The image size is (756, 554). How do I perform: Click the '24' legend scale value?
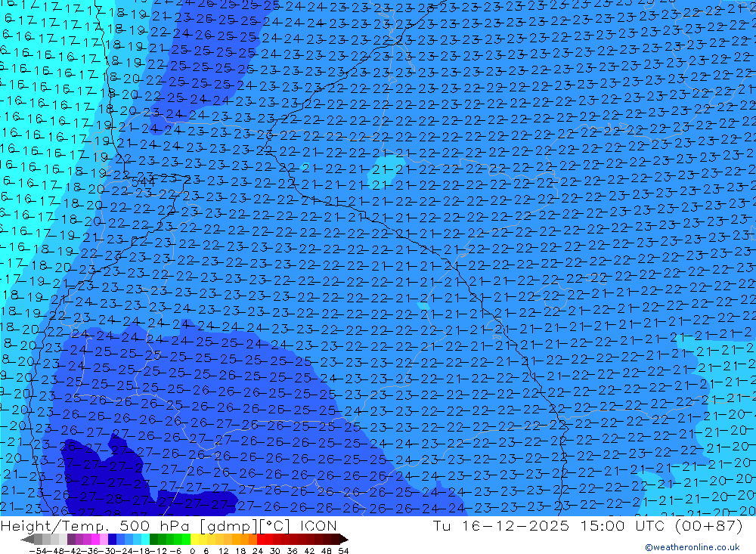[x=258, y=551]
